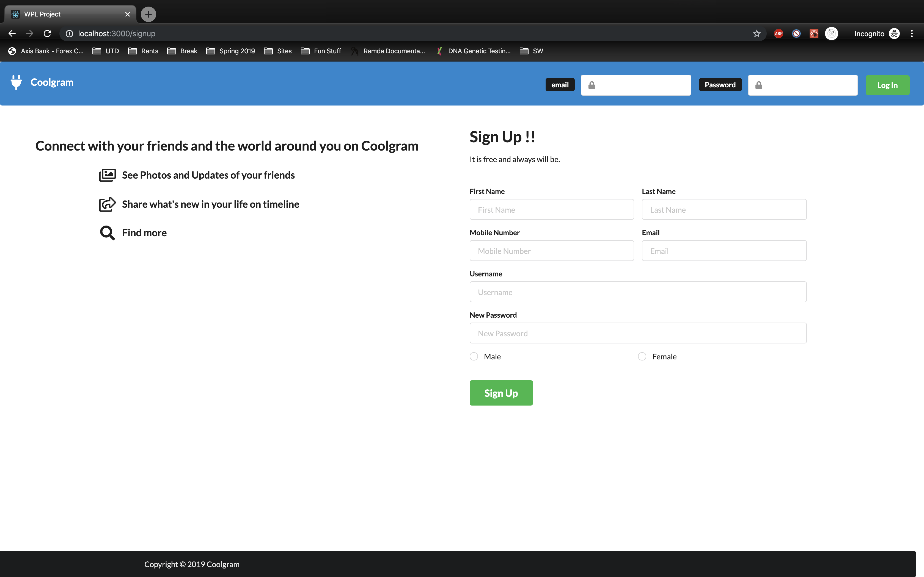The height and width of the screenshot is (577, 924).
Task: Open the UTD bookmarks folder
Action: point(106,51)
